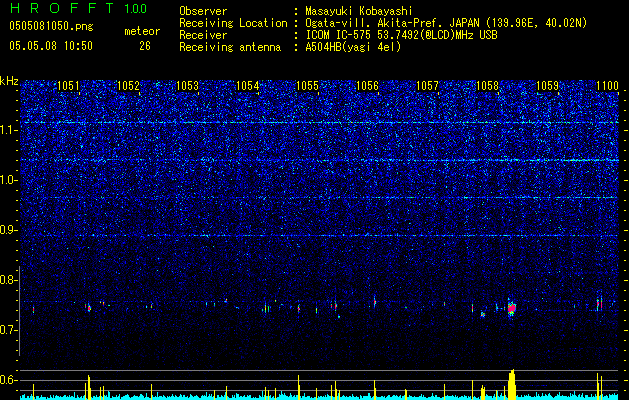Click the 1054 time marker

pyautogui.click(x=248, y=86)
